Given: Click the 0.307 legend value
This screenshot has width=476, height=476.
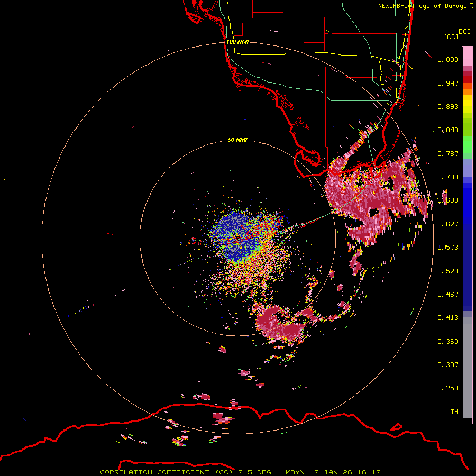Looking at the screenshot, I should pyautogui.click(x=448, y=365).
